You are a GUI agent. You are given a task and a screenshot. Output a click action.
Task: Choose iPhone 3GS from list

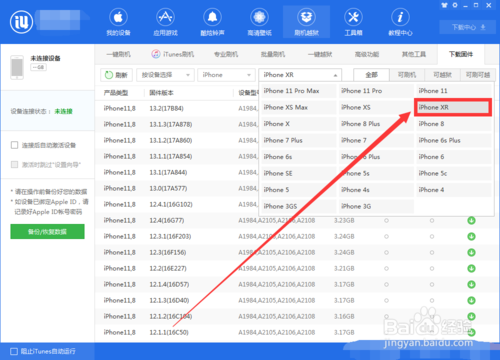coord(299,206)
